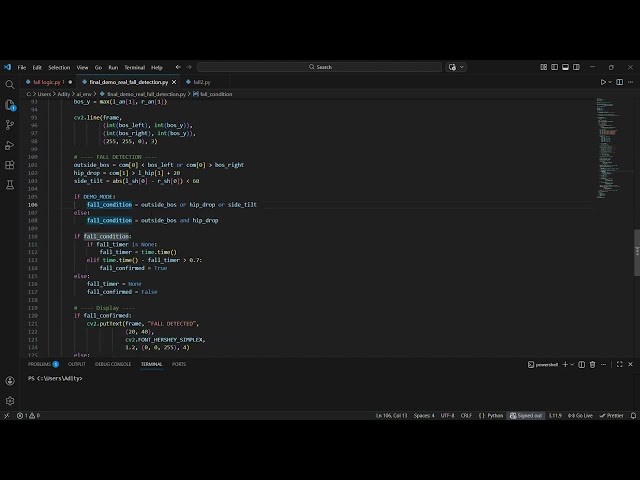
Task: Open the Terminal menu
Action: pos(135,67)
